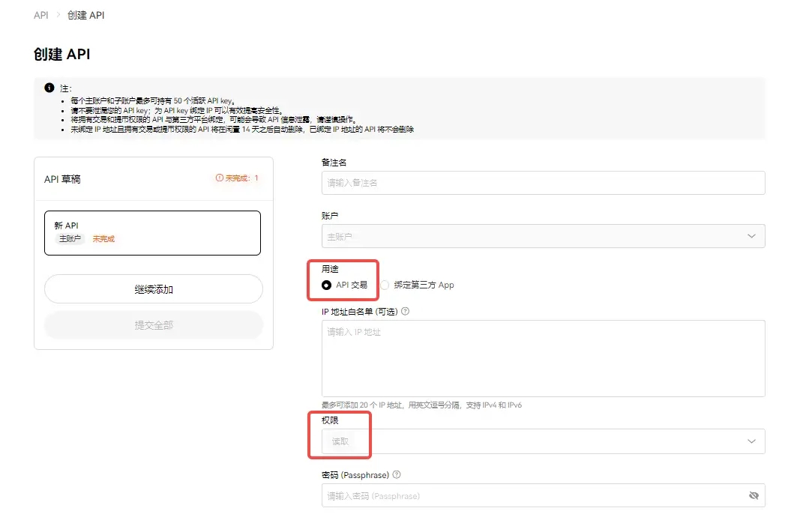Click the 提交全部 button

point(154,325)
